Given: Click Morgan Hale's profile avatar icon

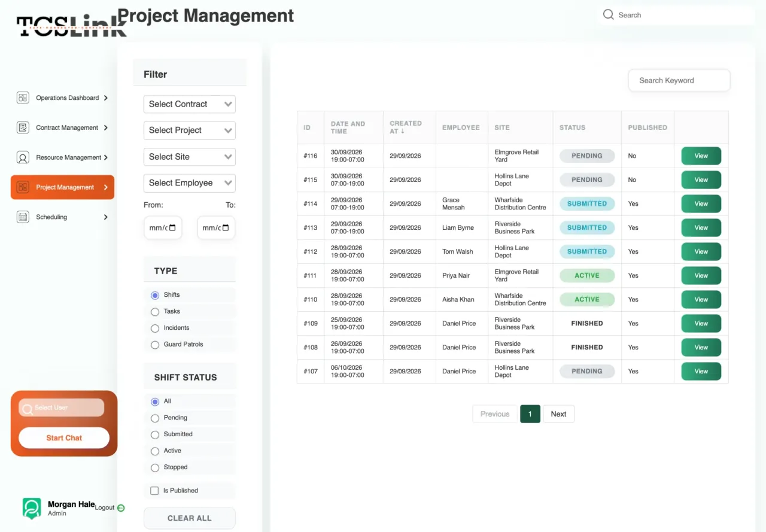Looking at the screenshot, I should (32, 508).
